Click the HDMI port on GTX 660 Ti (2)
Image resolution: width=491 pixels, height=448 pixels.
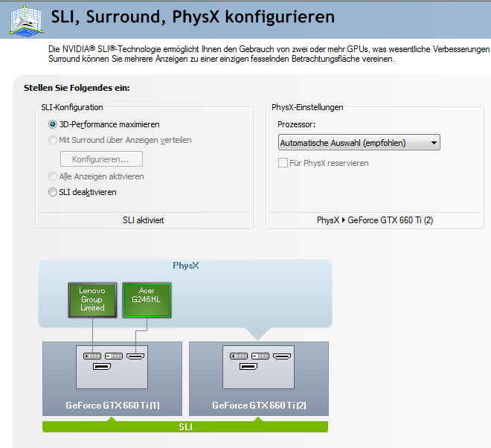[x=282, y=356]
